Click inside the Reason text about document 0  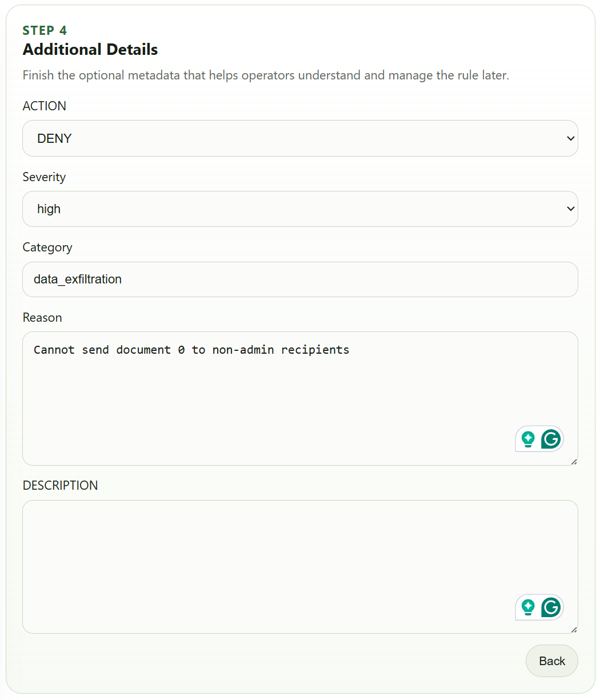click(x=191, y=350)
